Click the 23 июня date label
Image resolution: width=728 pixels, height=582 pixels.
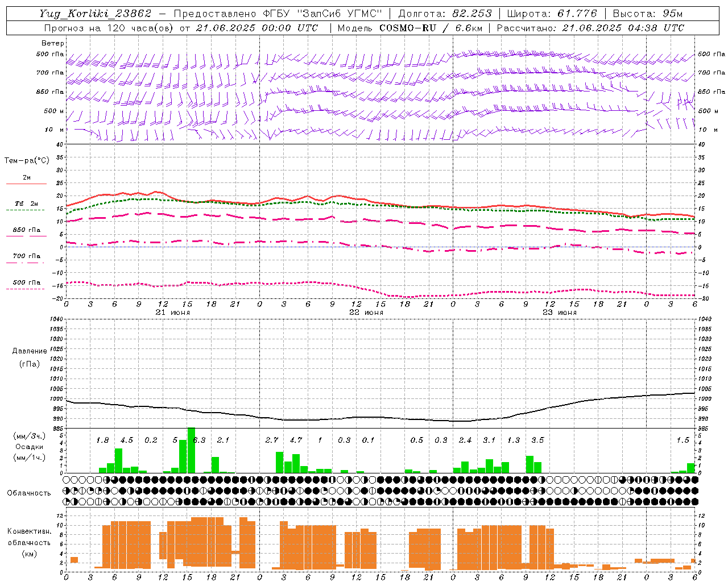coord(560,313)
